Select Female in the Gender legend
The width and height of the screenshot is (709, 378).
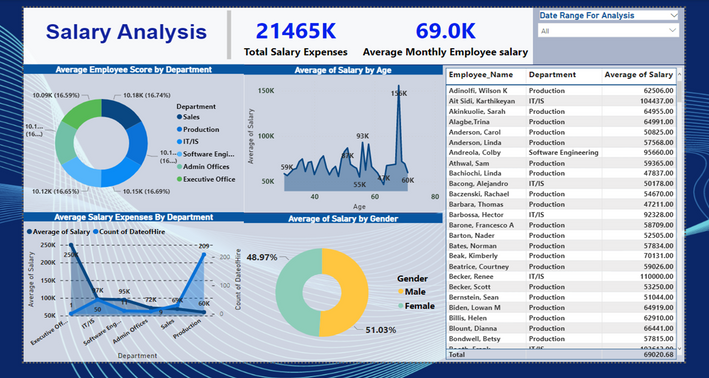[x=416, y=306]
